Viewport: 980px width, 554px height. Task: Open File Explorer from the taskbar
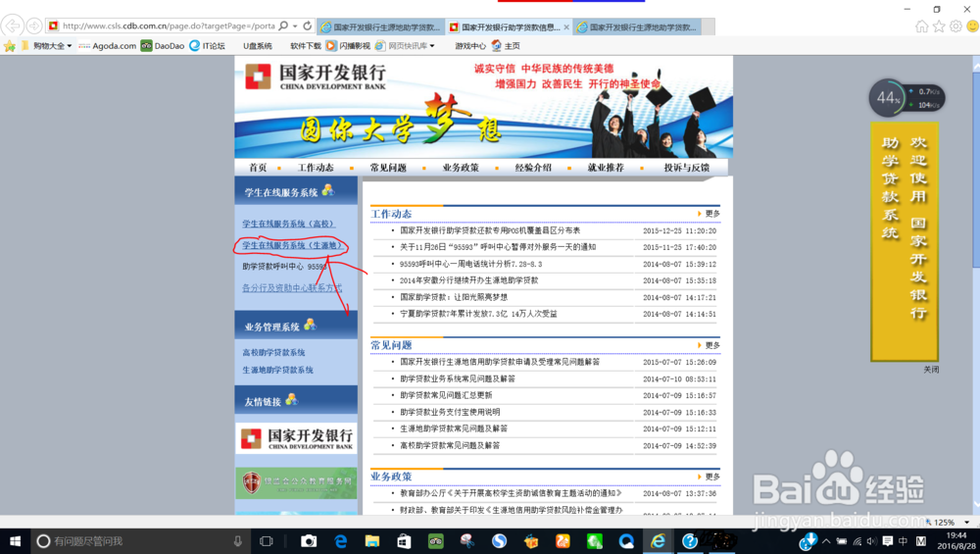[372, 541]
